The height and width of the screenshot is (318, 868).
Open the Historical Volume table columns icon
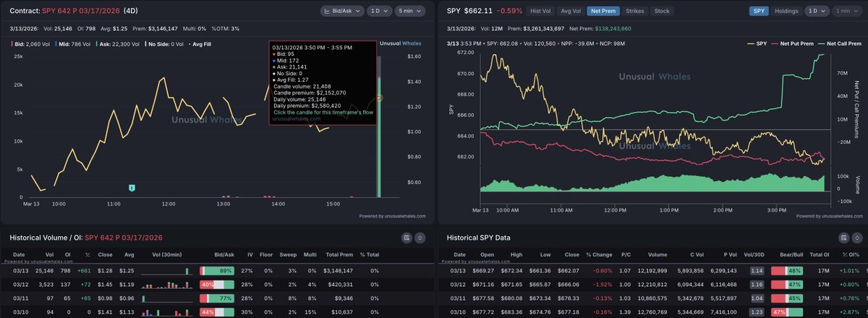[407, 238]
